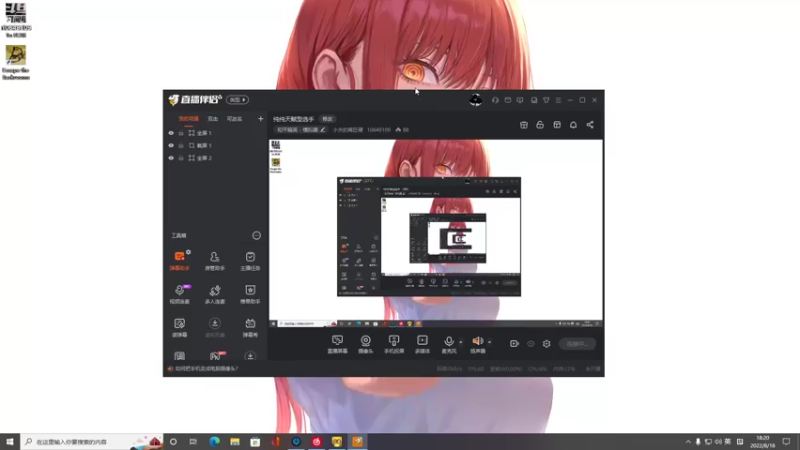The image size is (800, 450).
Task: Click the connecting stream button
Action: point(577,344)
